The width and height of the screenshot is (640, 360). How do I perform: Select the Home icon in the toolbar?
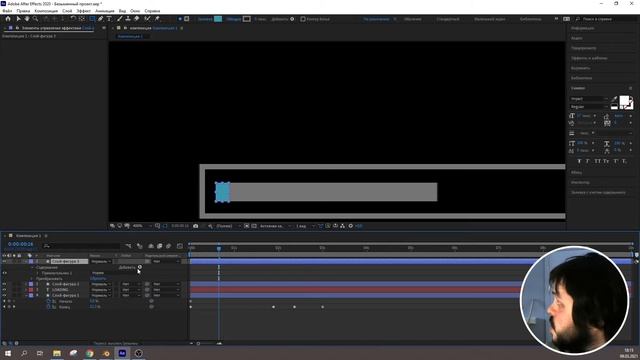coord(8,19)
